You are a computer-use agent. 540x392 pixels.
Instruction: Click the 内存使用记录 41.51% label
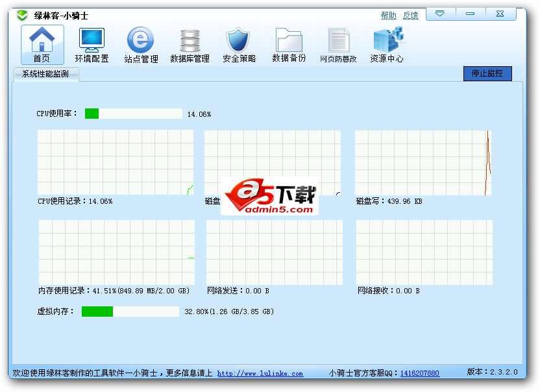click(114, 291)
